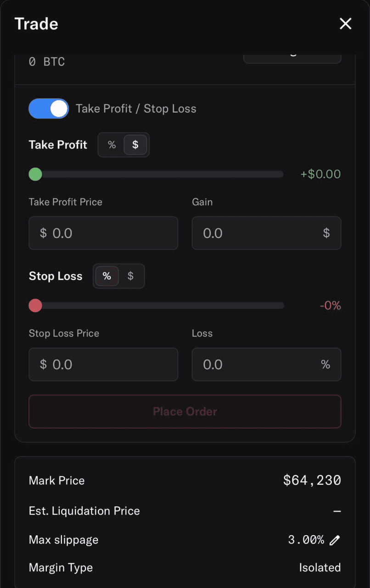The image size is (370, 588).
Task: Toggle off Take Profit / Stop Loss switch
Action: click(49, 109)
